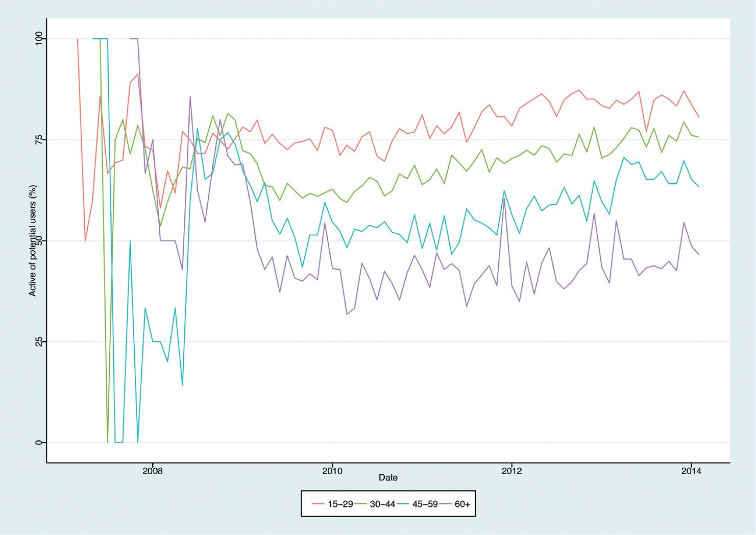The height and width of the screenshot is (535, 756).
Task: Click the "Date" x-axis title
Action: point(388,478)
